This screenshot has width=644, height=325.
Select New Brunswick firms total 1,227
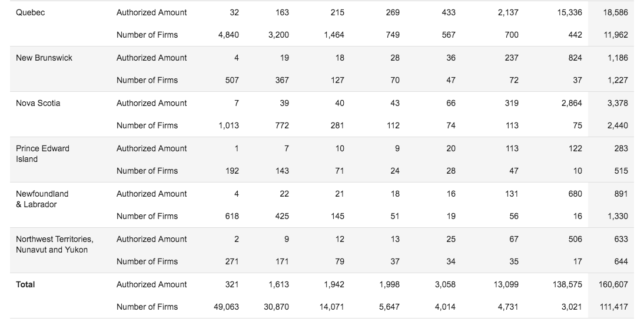(x=618, y=81)
